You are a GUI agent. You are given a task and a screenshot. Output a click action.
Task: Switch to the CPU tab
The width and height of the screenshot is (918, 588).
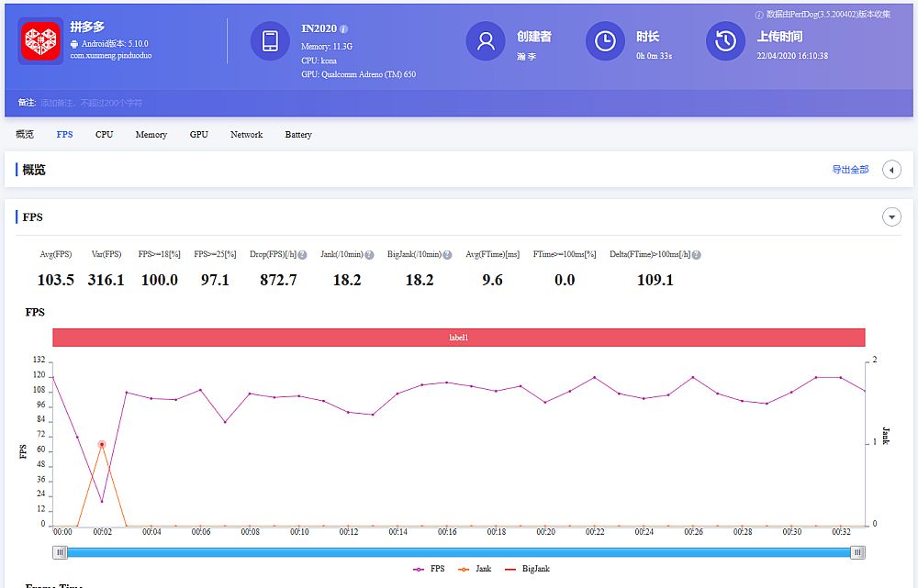[105, 135]
